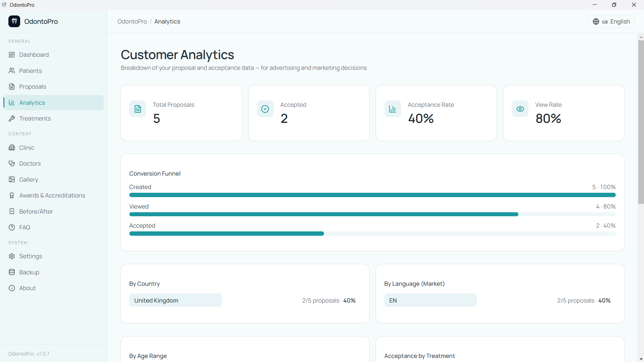Click the Acceptance Rate bar chart icon
This screenshot has height=362, width=644.
pyautogui.click(x=393, y=109)
